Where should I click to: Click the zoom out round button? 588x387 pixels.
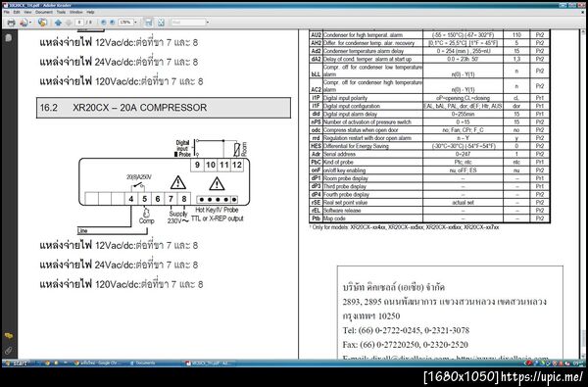[104, 23]
